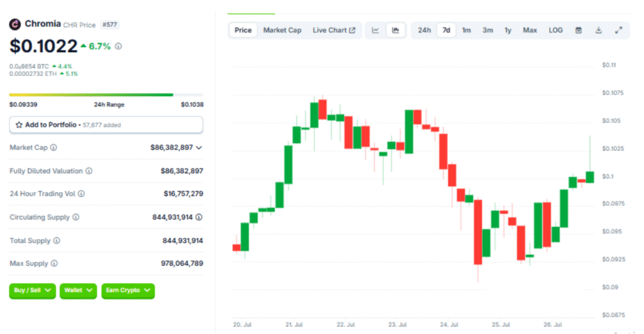Screen dimensions: 644x334
Task: Open the calendar date range picker
Action: coord(578,30)
